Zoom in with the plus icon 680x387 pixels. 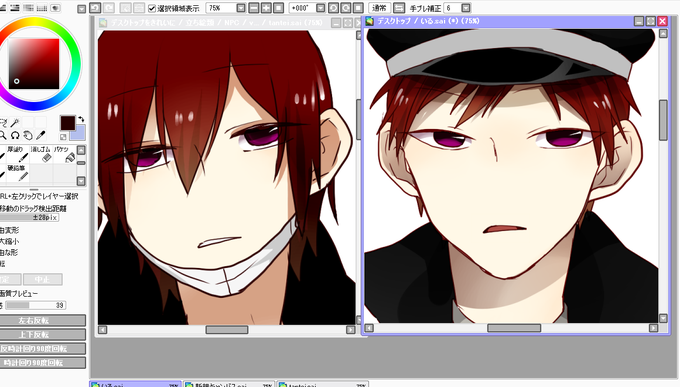coord(266,8)
